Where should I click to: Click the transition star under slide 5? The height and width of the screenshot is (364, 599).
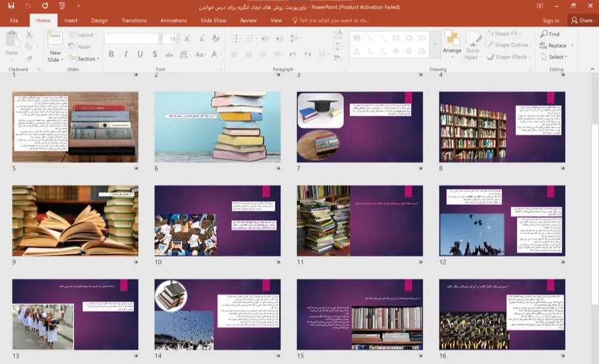(x=136, y=168)
